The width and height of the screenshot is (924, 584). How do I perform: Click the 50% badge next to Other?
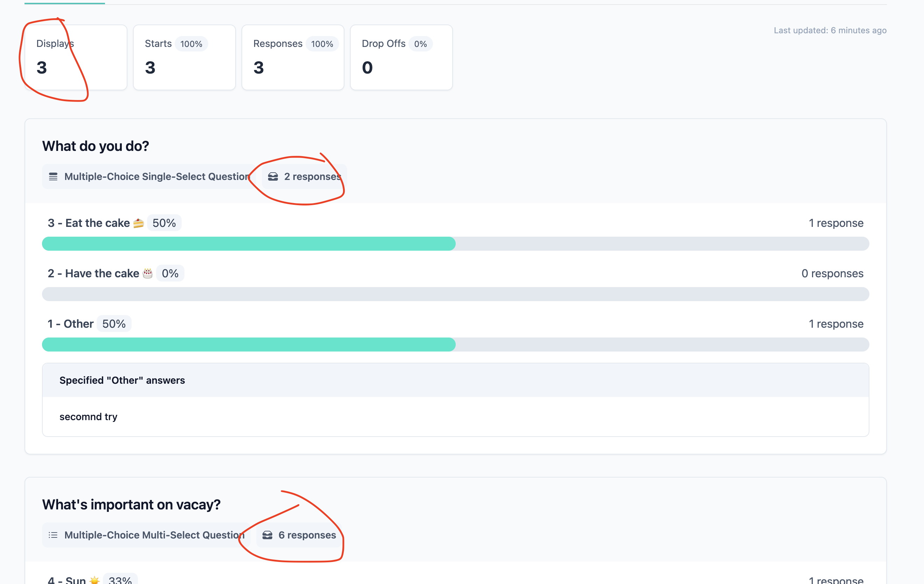coord(114,324)
